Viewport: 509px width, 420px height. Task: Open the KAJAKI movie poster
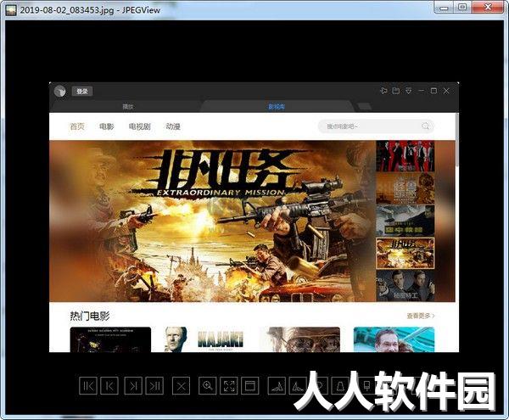click(x=204, y=339)
